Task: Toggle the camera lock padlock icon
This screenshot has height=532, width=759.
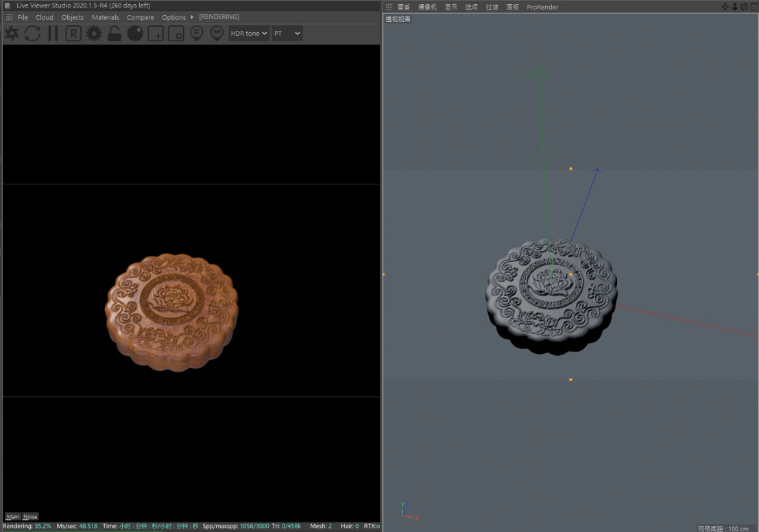Action: [x=115, y=34]
